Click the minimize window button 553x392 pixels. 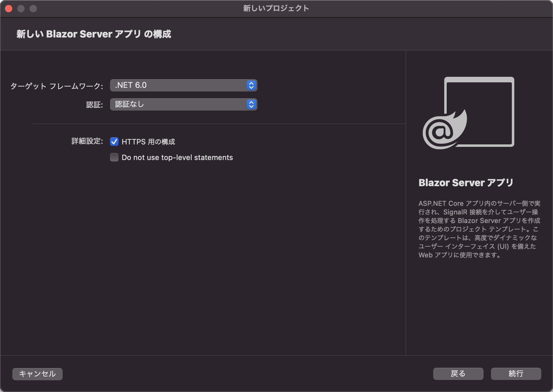coord(21,9)
